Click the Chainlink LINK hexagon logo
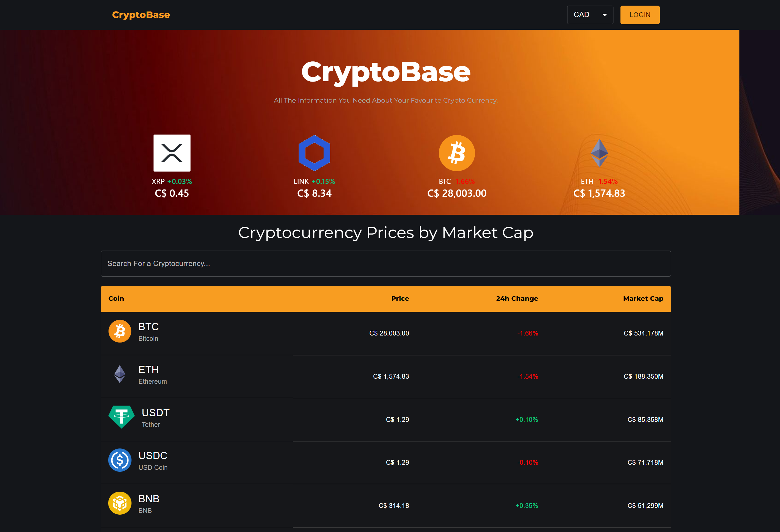 point(314,153)
